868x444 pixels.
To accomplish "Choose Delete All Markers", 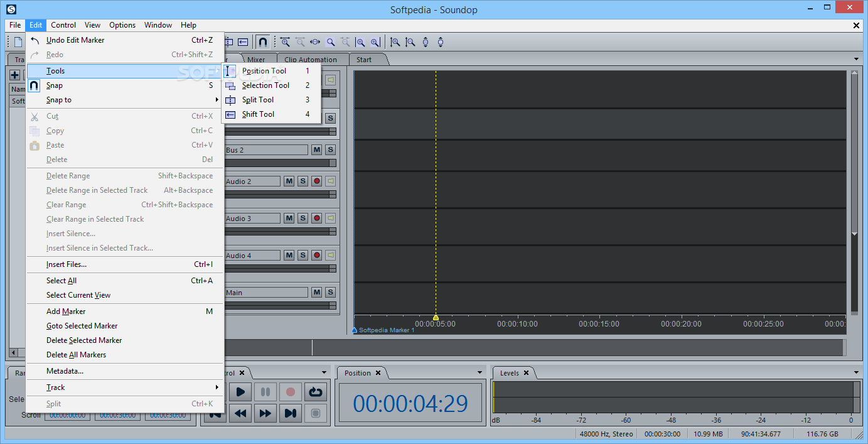I will (125, 355).
